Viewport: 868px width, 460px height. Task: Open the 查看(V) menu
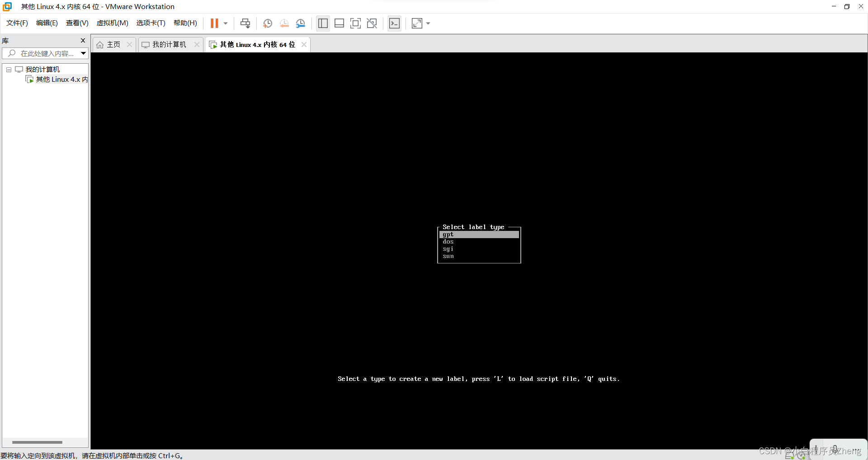click(77, 23)
